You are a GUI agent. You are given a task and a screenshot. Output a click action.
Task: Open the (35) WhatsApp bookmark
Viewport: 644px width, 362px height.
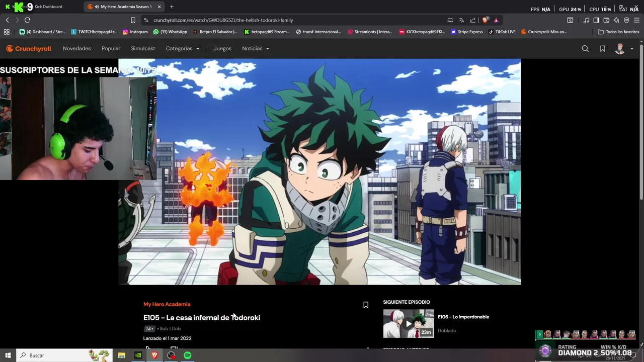coord(170,32)
